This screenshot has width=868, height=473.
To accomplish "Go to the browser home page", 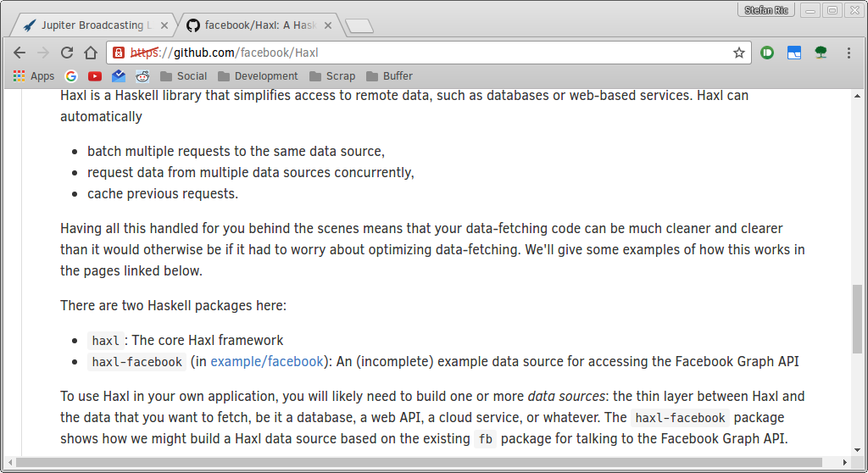I will [x=91, y=53].
